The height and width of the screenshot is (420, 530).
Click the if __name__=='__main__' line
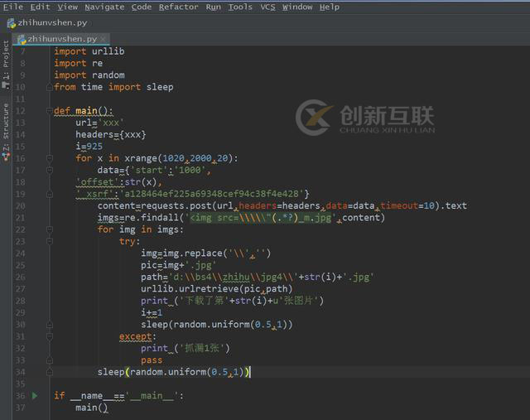point(118,396)
